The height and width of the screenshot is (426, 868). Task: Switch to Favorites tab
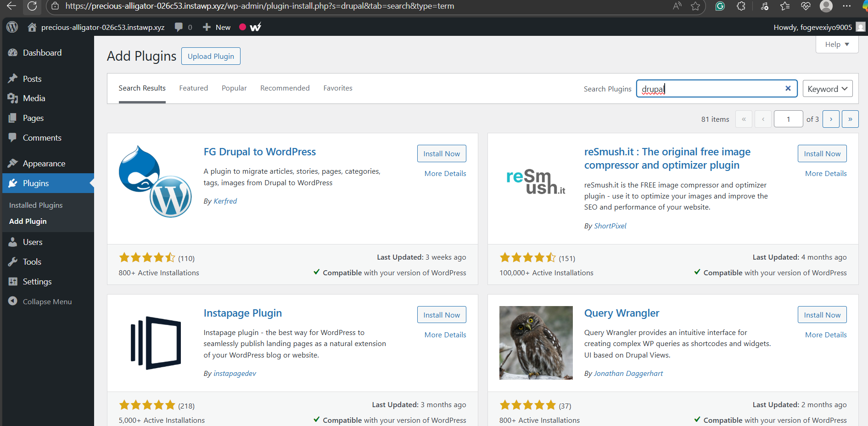(x=338, y=88)
